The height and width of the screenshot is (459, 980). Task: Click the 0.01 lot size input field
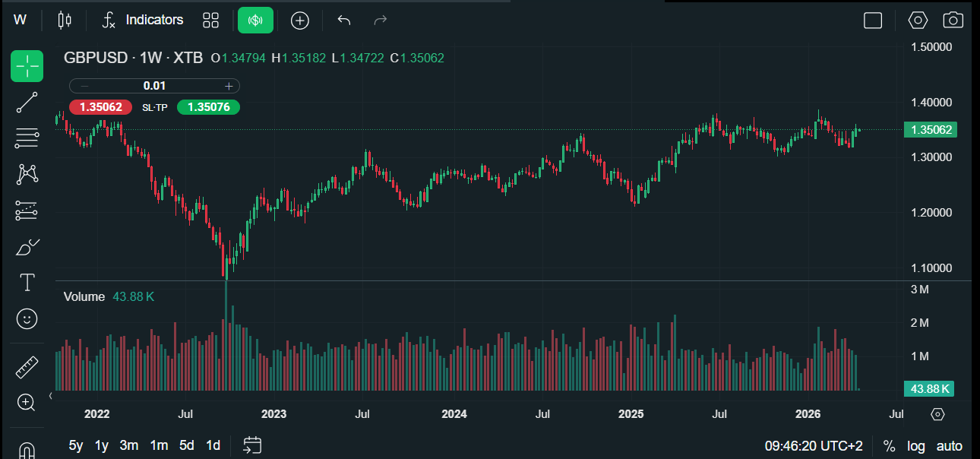pos(154,86)
